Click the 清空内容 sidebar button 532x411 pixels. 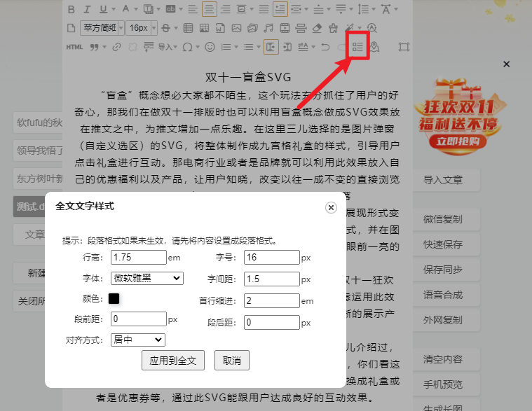pos(446,359)
